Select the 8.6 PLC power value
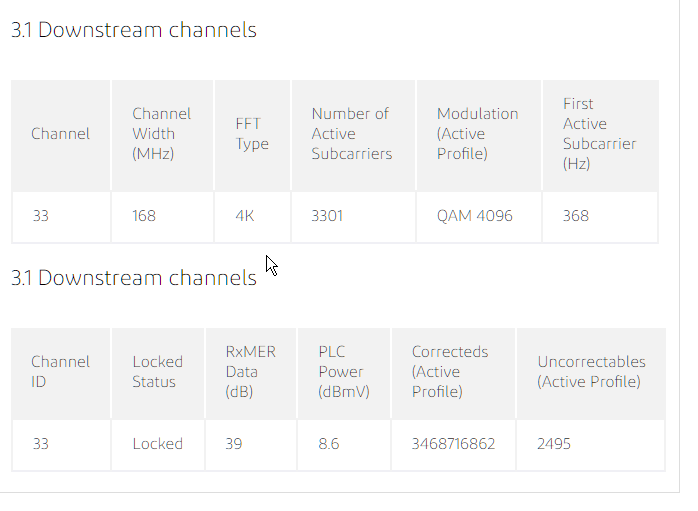The height and width of the screenshot is (511, 698). click(329, 444)
